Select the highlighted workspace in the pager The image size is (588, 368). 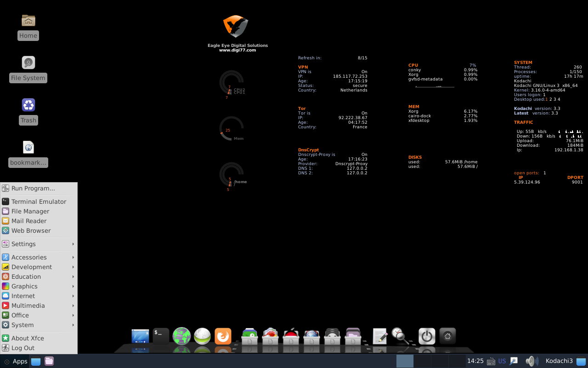click(405, 361)
